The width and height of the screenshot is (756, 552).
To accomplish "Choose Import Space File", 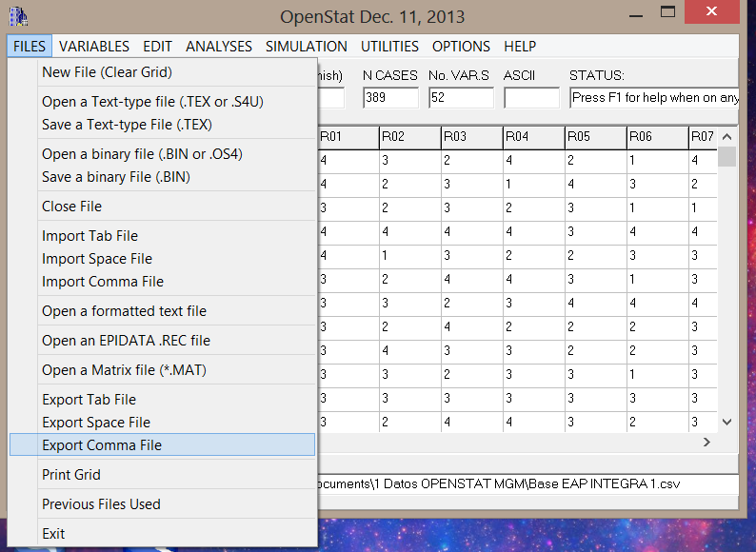I will (x=162, y=259).
